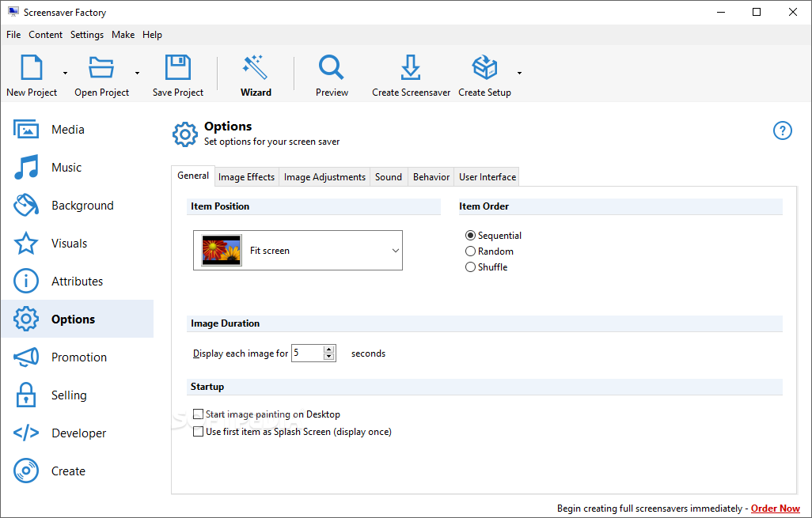Expand the Create Setup dropdown arrow
Screen dimensions: 812x518
(519, 73)
